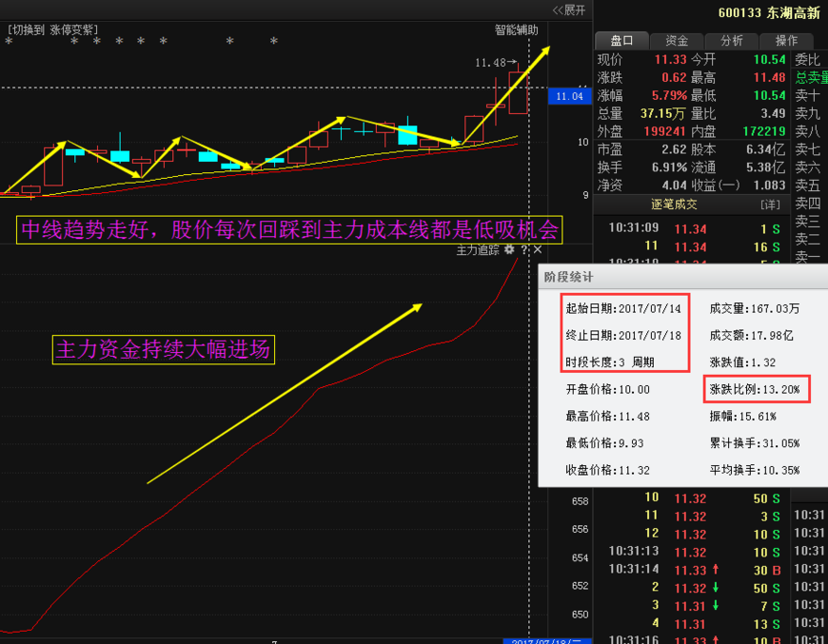This screenshot has width=828, height=644.
Task: Click the 卖十 order row label
Action: [807, 95]
